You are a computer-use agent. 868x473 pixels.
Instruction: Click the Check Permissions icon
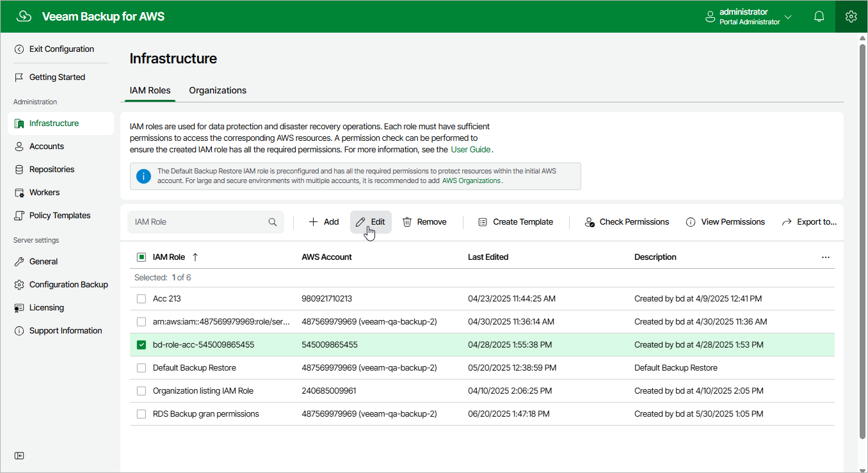[x=590, y=222]
